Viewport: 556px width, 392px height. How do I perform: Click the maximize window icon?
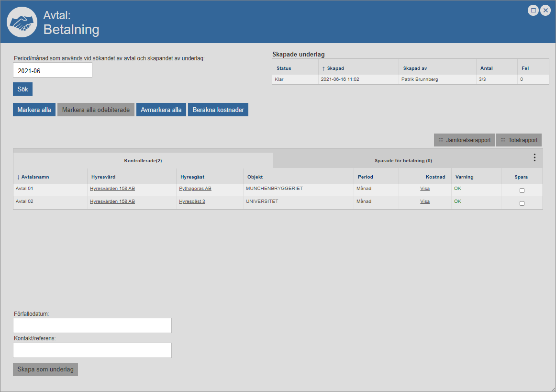point(533,10)
